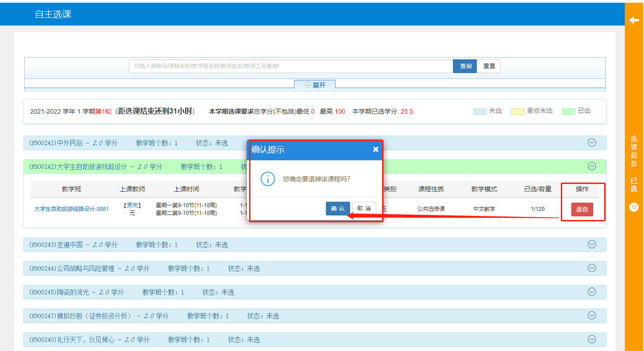This screenshot has height=351, width=644.
Task: Open the 展开 filter tab
Action: 314,85
